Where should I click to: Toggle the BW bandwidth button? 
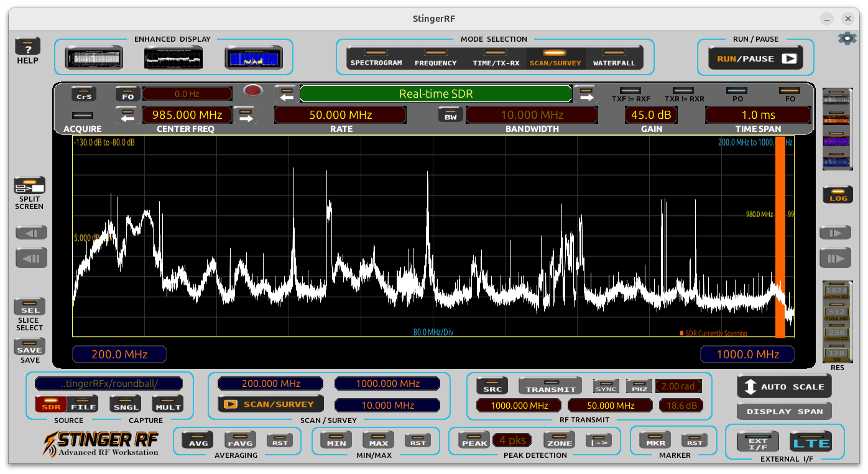[x=450, y=114]
